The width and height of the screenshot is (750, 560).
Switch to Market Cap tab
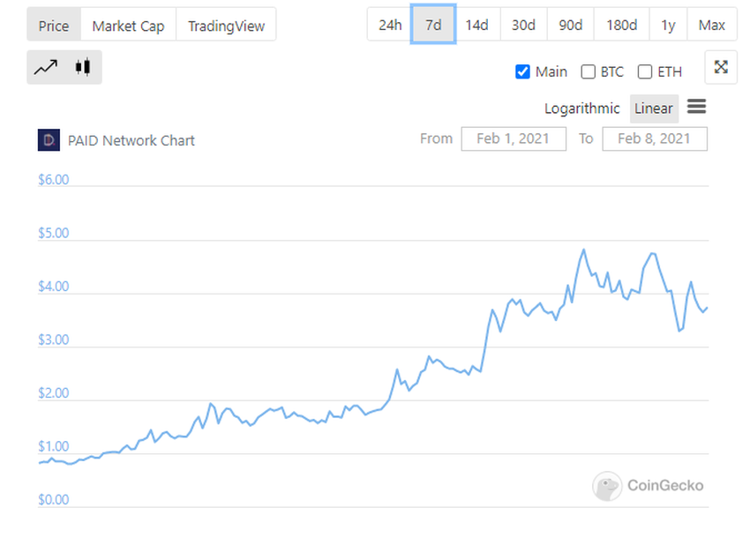click(x=128, y=26)
